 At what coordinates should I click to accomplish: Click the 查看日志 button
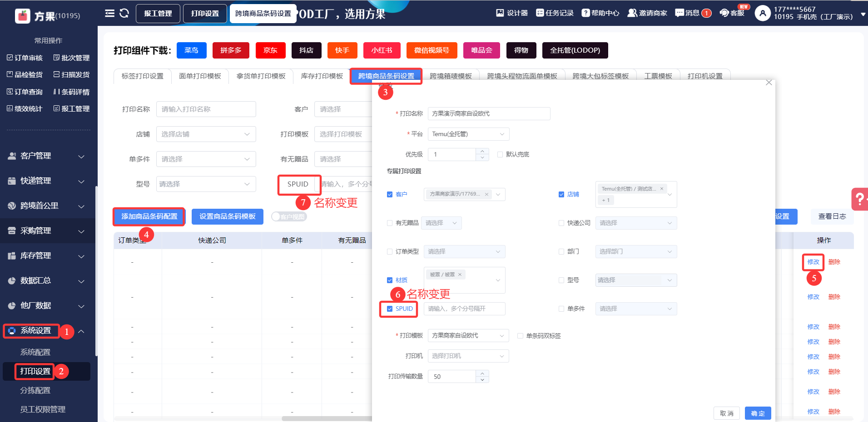pos(832,216)
